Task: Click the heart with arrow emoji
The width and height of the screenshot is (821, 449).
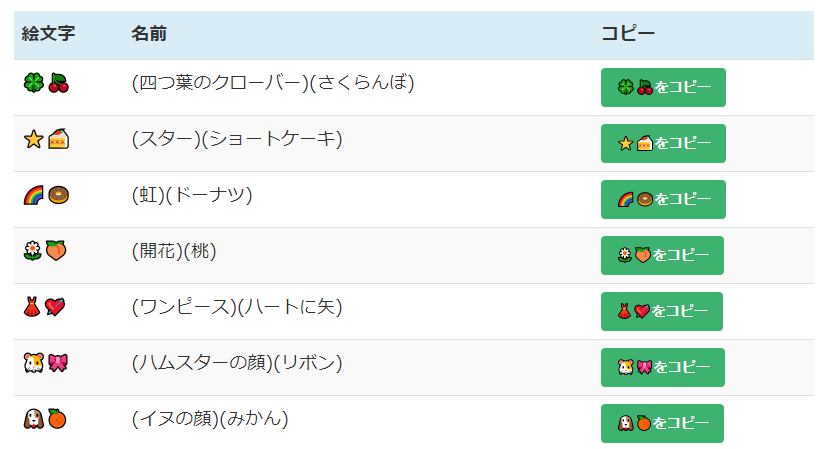Action: point(57,307)
